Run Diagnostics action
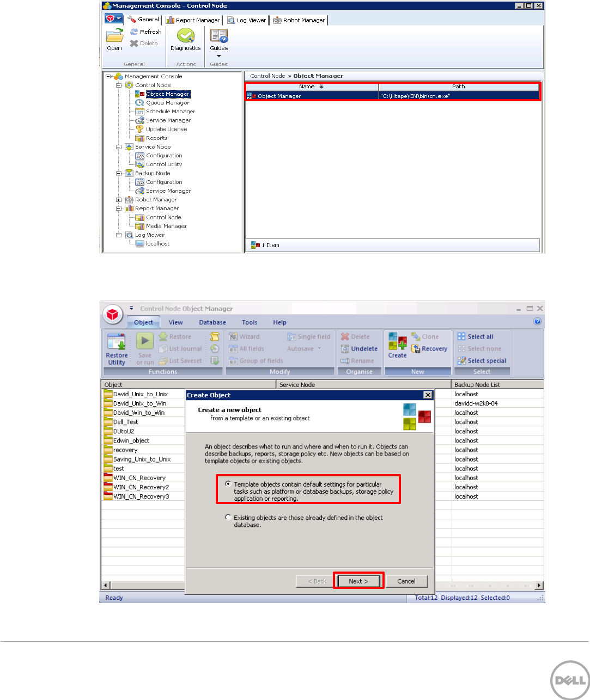 coord(186,40)
